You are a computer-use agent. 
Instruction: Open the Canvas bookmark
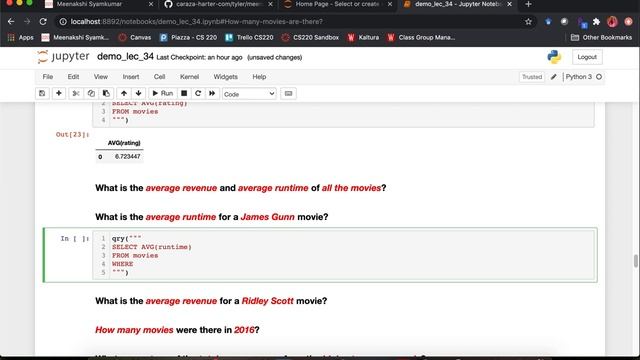(135, 38)
